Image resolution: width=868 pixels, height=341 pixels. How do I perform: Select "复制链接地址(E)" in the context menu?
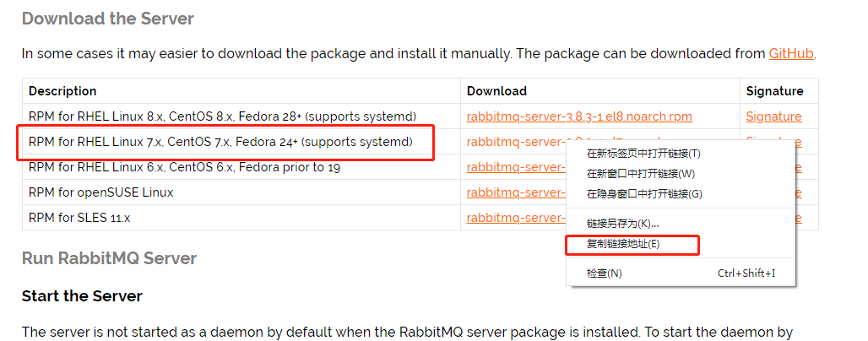pos(623,244)
